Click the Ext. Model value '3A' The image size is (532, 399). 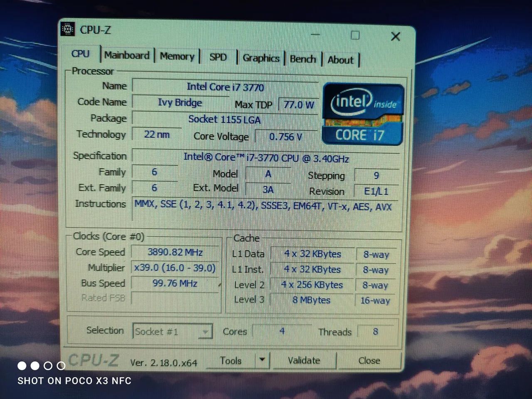click(268, 190)
